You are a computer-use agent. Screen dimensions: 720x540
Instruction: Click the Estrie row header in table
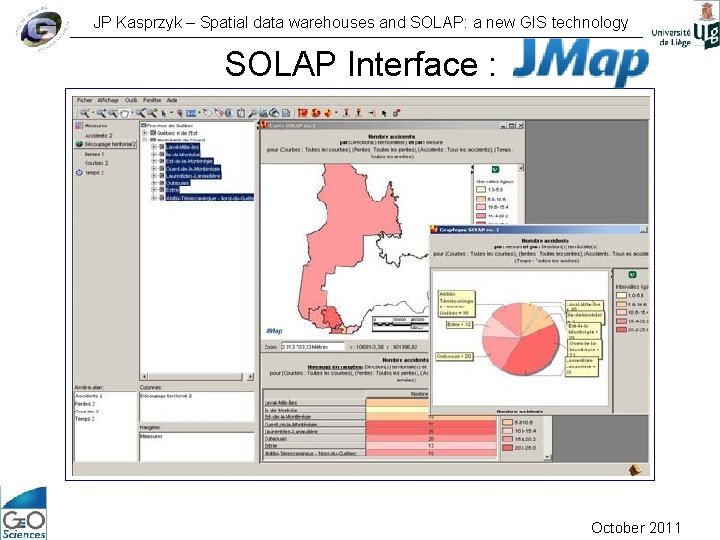click(314, 446)
